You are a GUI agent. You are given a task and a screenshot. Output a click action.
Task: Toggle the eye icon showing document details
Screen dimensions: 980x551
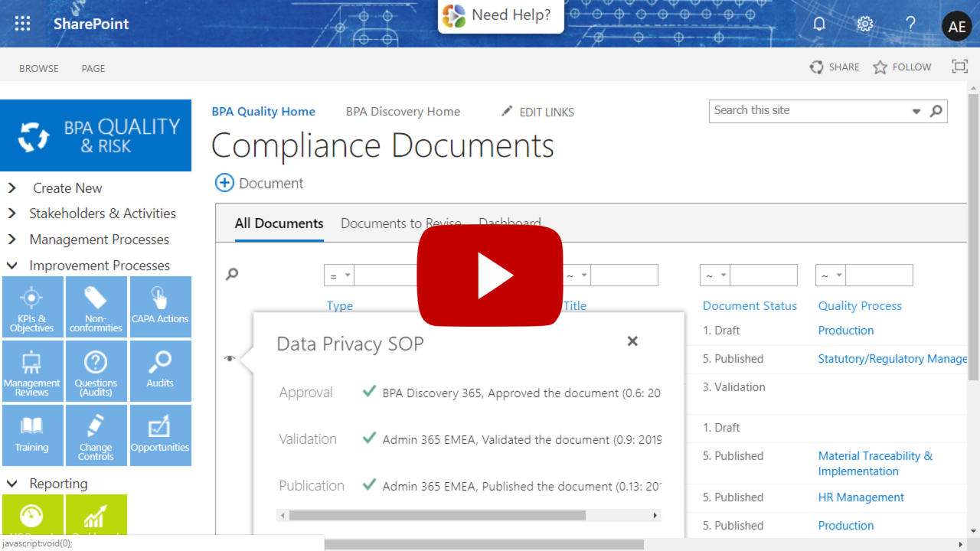229,357
